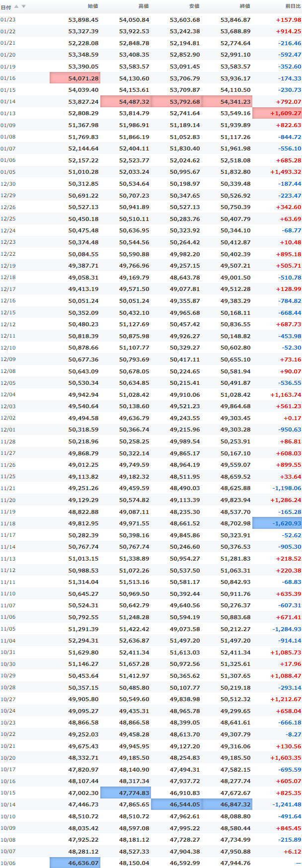Select the change value -844.72
Screen dimensions: 302x868
[290, 137]
